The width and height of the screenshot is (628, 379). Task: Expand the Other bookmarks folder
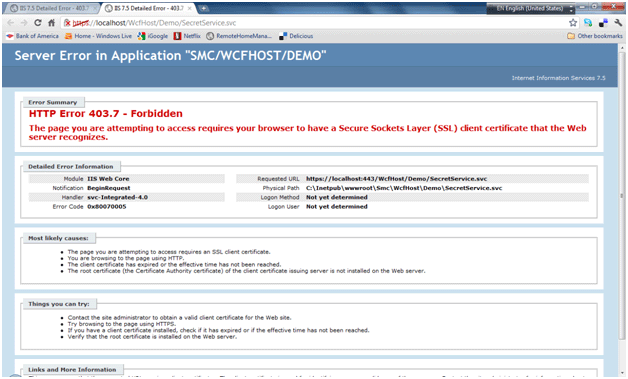[x=595, y=36]
